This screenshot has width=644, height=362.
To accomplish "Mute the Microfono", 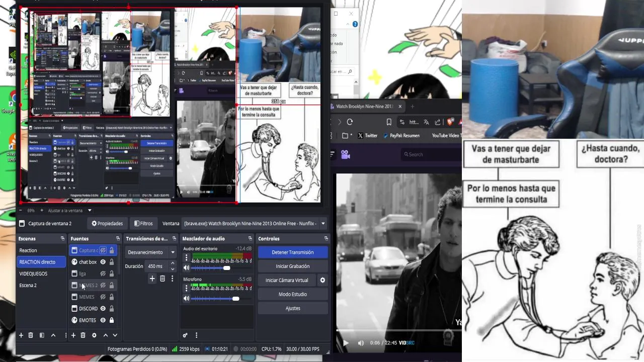I will click(x=186, y=299).
